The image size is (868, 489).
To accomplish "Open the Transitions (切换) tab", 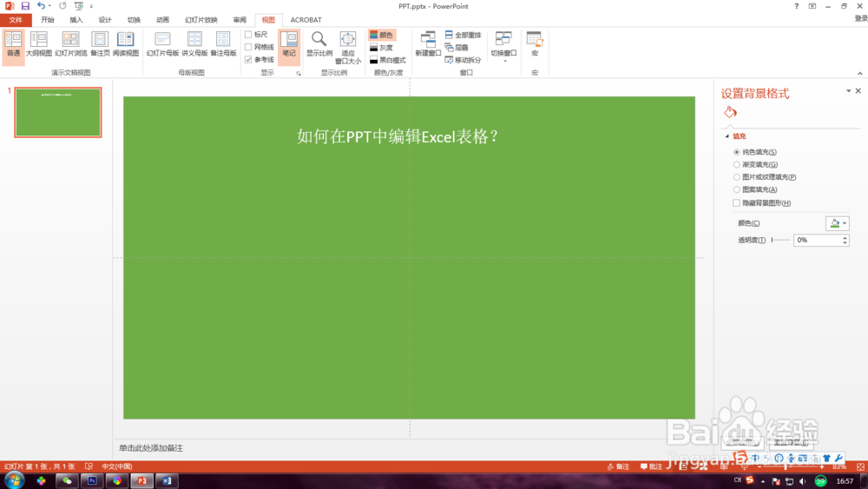I will click(x=134, y=20).
